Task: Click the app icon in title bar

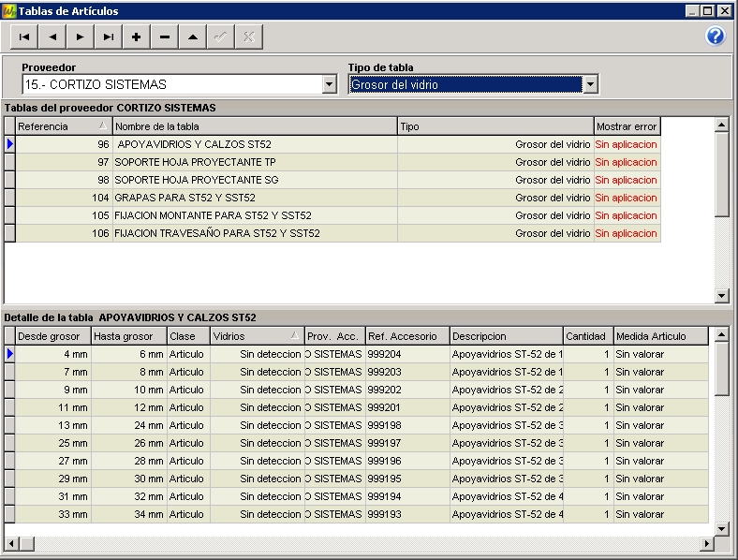Action: 8,11
